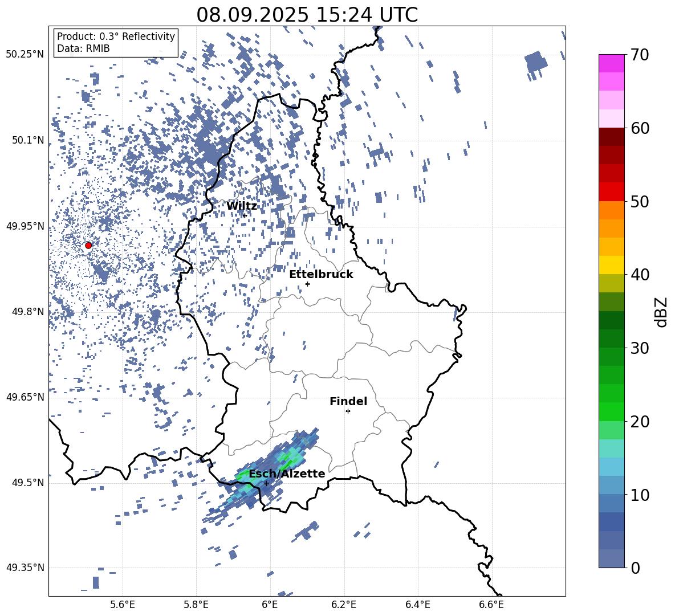Click the Ettelbruck city label
Image resolution: width=675 pixels, height=616 pixels.
pos(321,275)
